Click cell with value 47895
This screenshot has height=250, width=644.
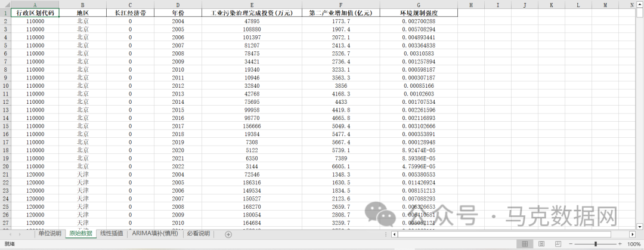point(252,21)
